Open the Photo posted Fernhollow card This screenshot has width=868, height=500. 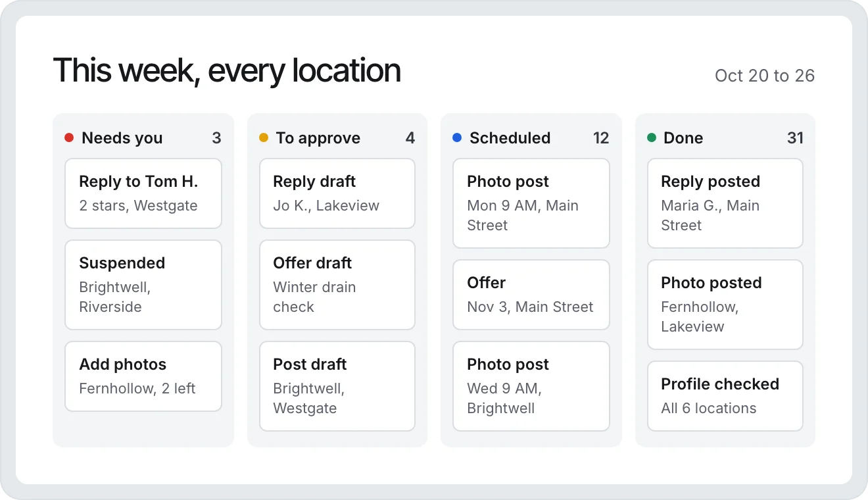725,305
